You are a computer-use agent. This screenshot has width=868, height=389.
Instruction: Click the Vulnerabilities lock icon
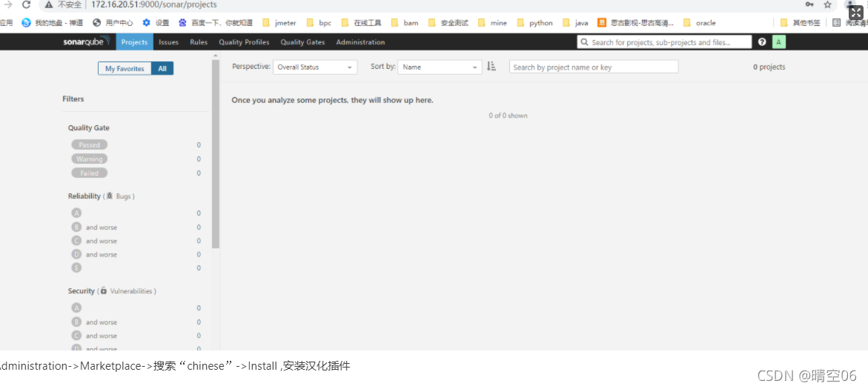pyautogui.click(x=104, y=290)
